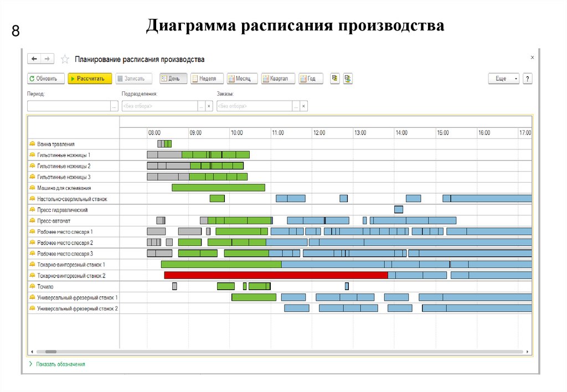Select the Универсальный фрезерный станок 2 icon
Viewport: 567px width, 392px height.
click(x=32, y=308)
